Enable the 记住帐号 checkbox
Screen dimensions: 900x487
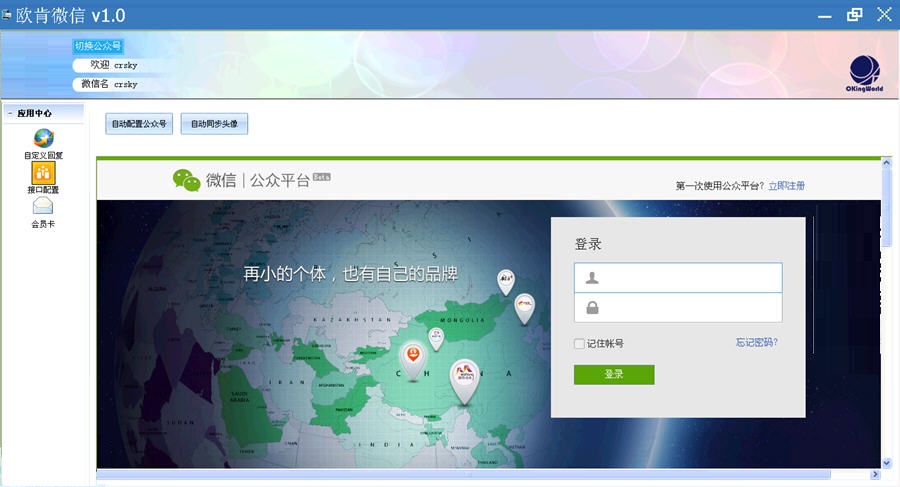tap(579, 343)
